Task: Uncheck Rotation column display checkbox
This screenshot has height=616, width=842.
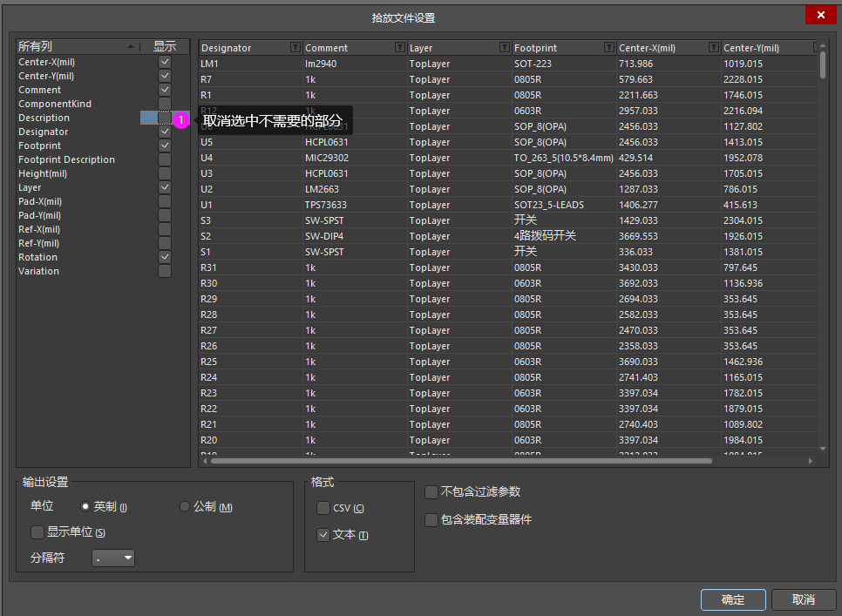Action: click(164, 257)
